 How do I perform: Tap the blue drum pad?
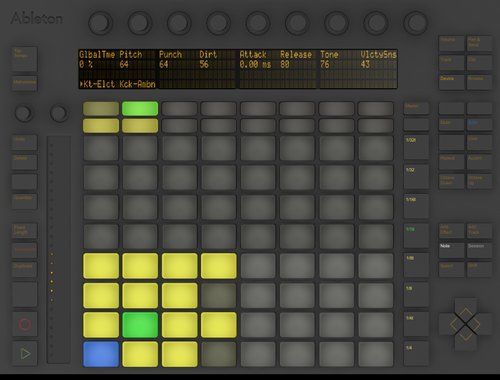pyautogui.click(x=101, y=354)
